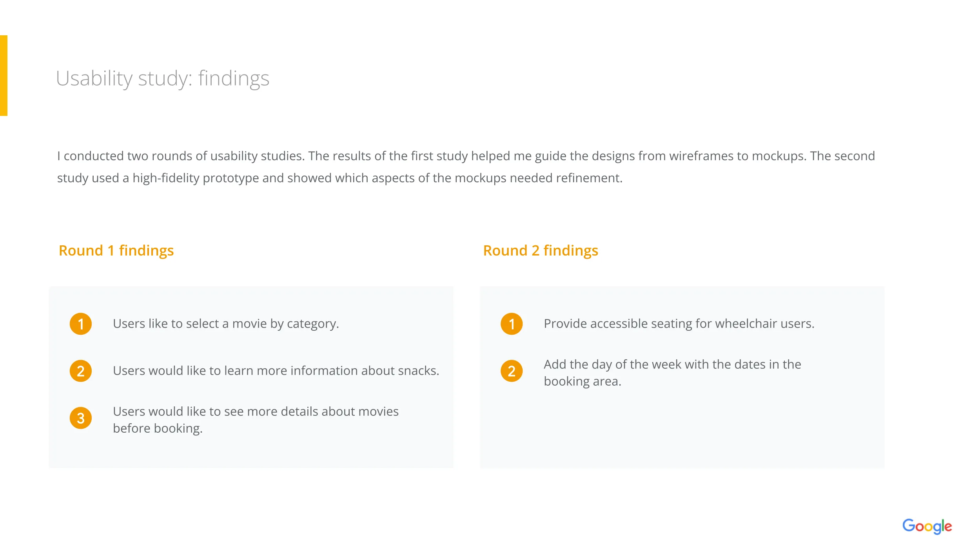
Task: Click Round 1 finding number 1 badge
Action: [81, 324]
